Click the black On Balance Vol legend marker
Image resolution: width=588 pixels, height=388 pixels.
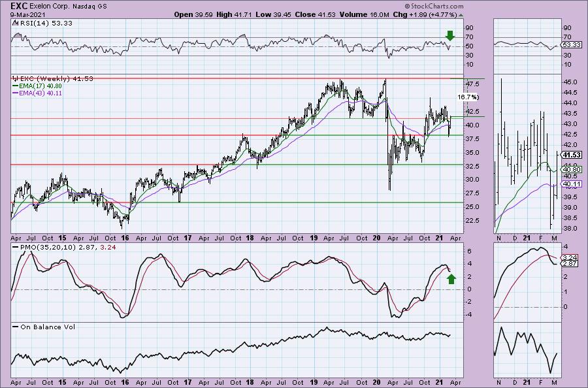(16, 327)
